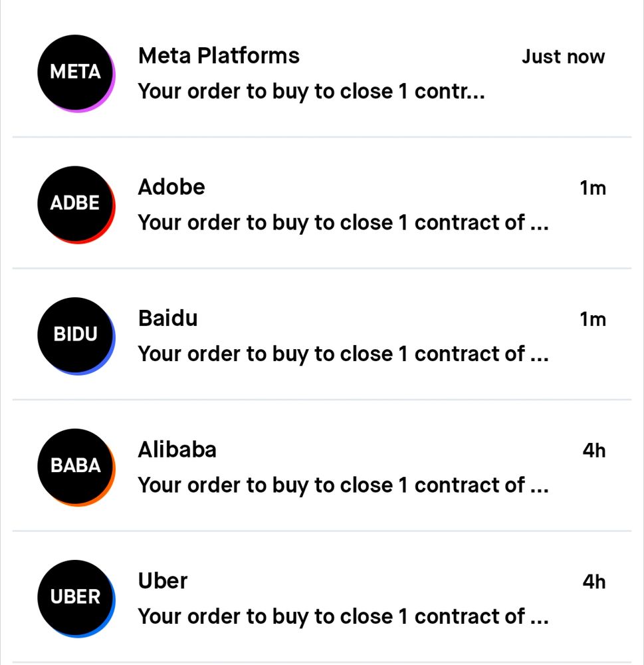Click the 4h timestamp on Uber row
Image resolution: width=644 pixels, height=665 pixels.
(594, 582)
